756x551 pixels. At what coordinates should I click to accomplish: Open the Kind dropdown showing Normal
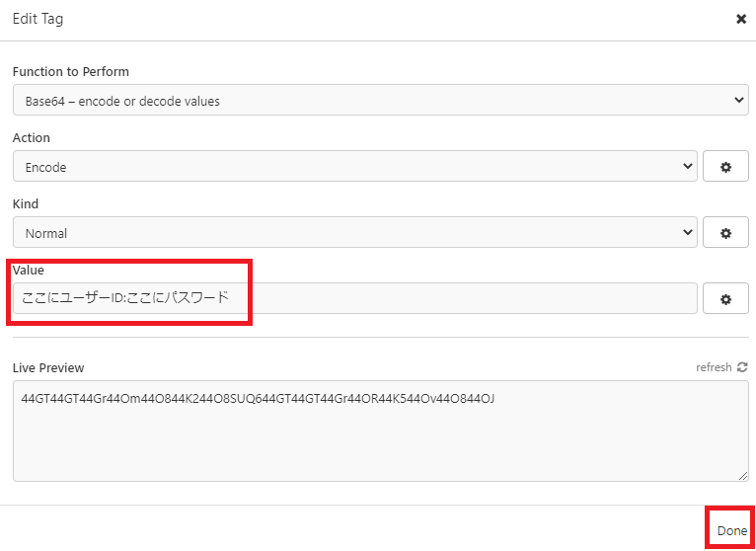point(355,232)
